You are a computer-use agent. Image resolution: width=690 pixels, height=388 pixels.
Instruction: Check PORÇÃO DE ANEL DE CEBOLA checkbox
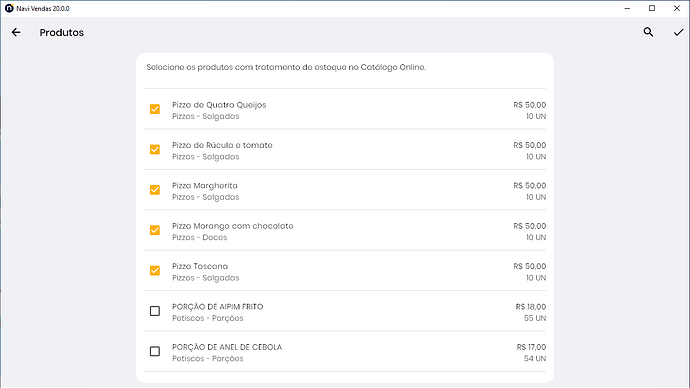click(x=155, y=351)
